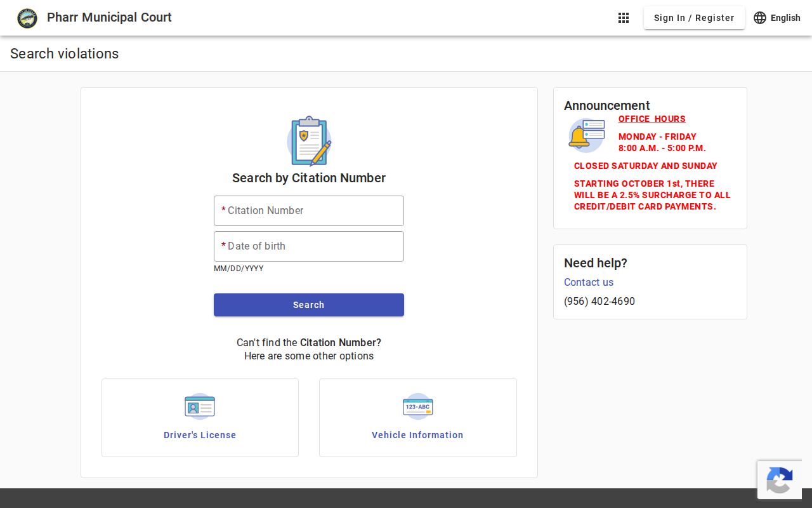Open the Contact us link
The image size is (812, 508).
589,282
